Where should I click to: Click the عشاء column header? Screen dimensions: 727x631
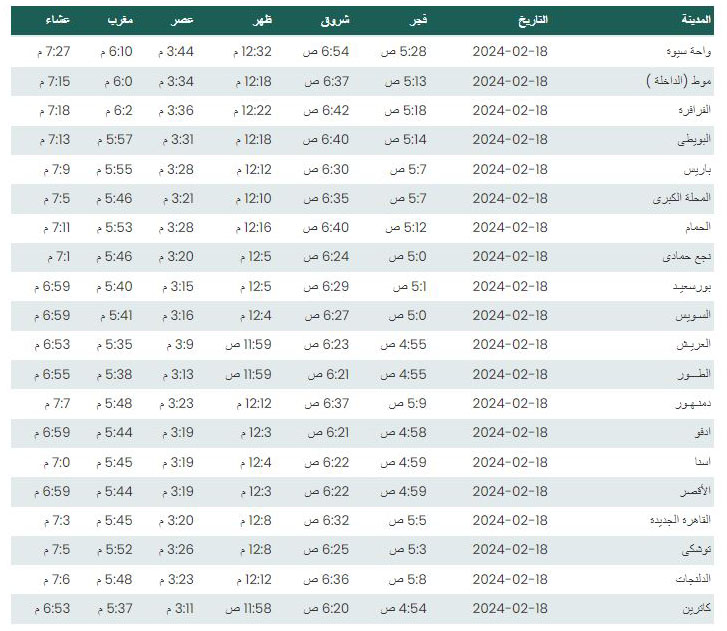tap(58, 20)
